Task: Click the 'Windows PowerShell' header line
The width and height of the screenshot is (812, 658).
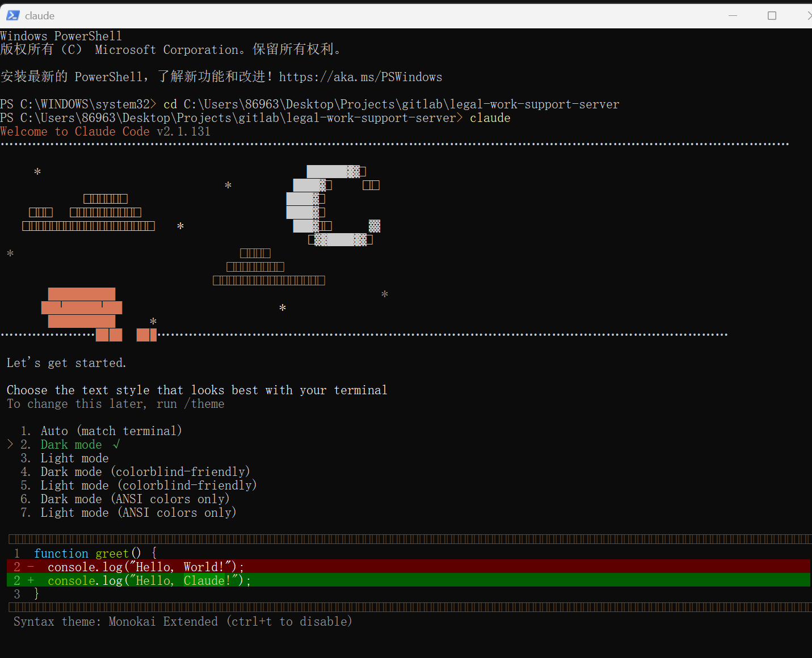Action: point(61,36)
